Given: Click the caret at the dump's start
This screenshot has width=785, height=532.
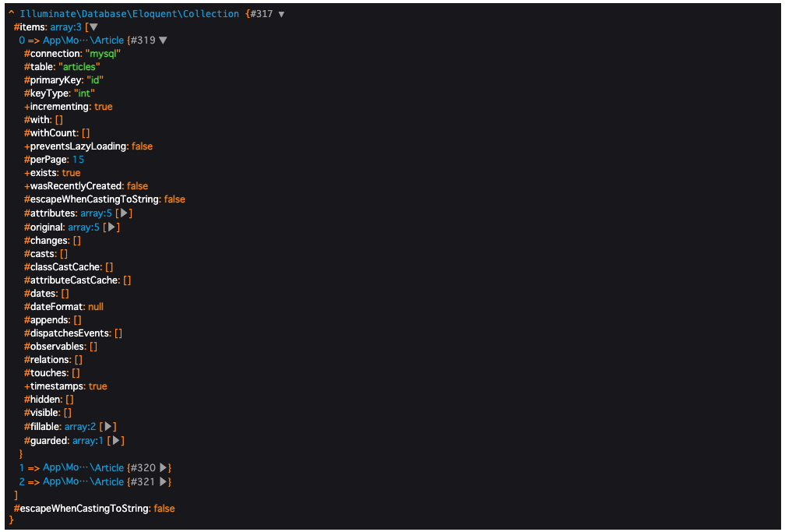Looking at the screenshot, I should click(11, 14).
